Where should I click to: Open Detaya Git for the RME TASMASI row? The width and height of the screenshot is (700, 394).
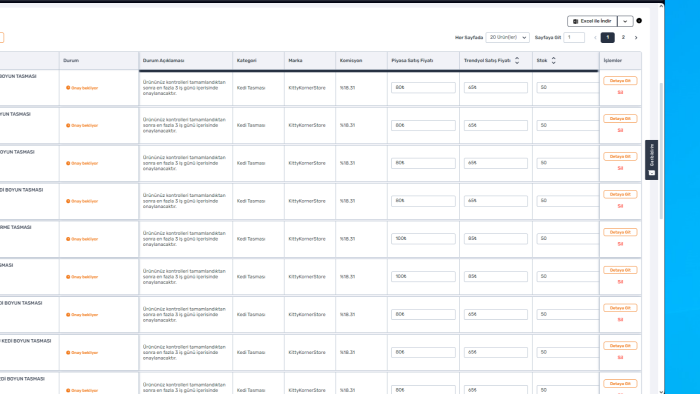point(620,232)
